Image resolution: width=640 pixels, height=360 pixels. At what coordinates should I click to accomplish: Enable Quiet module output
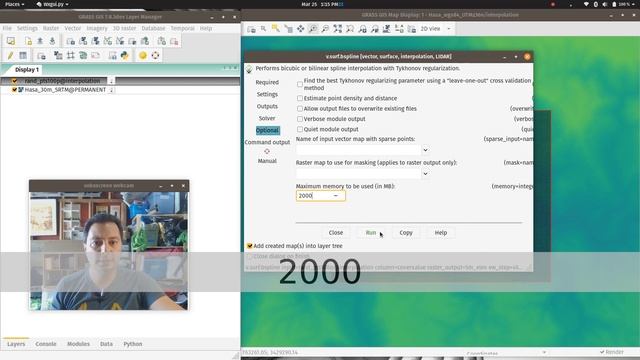coord(300,129)
